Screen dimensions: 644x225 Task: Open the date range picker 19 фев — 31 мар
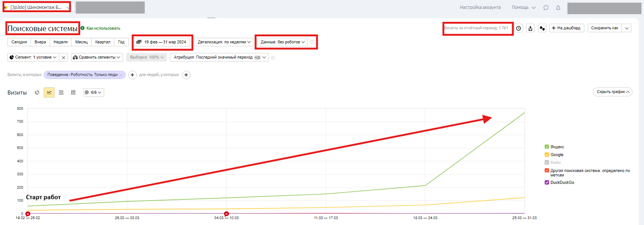(x=162, y=42)
